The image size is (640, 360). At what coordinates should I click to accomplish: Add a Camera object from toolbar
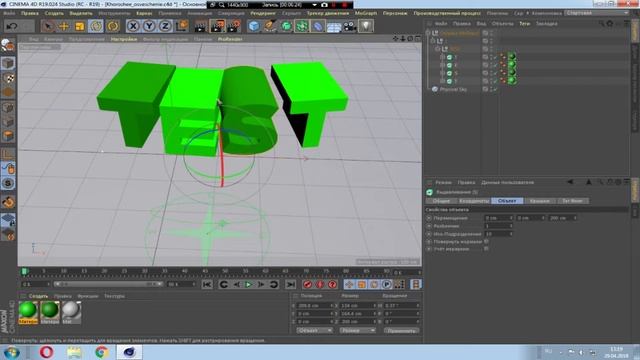(349, 27)
